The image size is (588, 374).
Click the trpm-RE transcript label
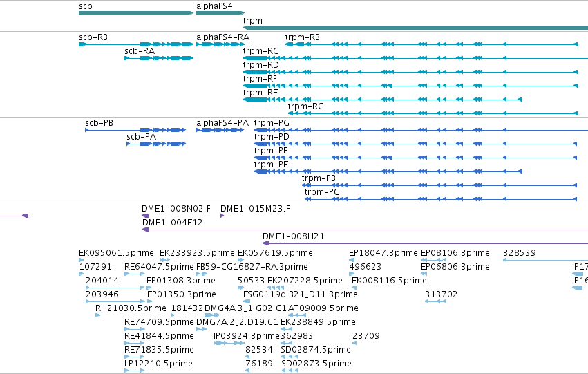tap(260, 93)
